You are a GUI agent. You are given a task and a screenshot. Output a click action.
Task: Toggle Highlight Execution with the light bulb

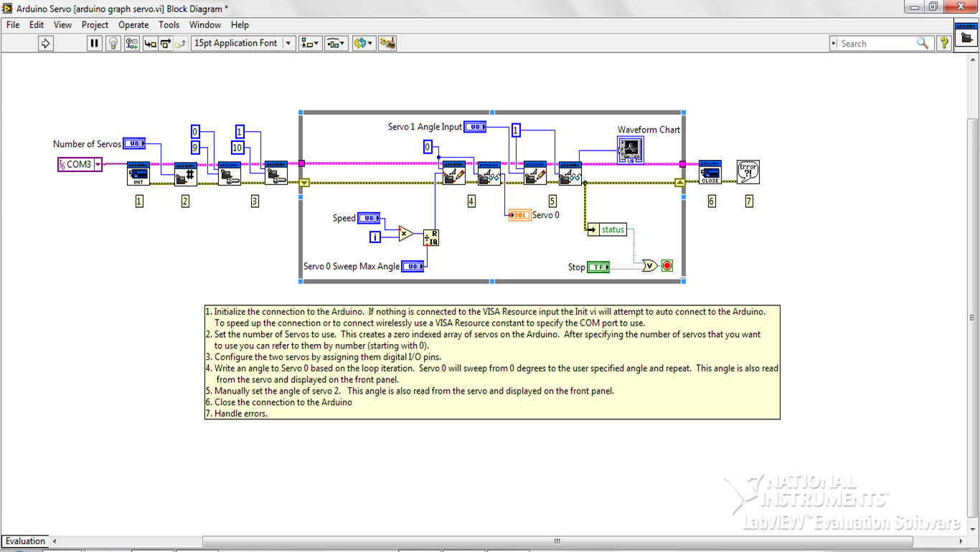(113, 43)
